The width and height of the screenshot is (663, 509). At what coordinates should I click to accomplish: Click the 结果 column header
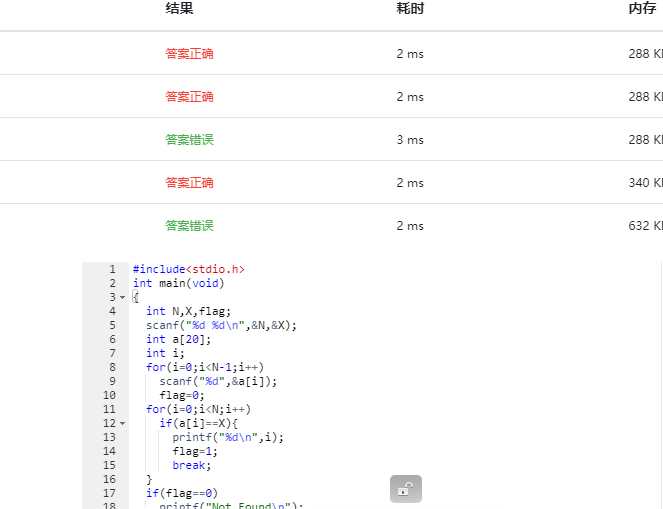(180, 9)
